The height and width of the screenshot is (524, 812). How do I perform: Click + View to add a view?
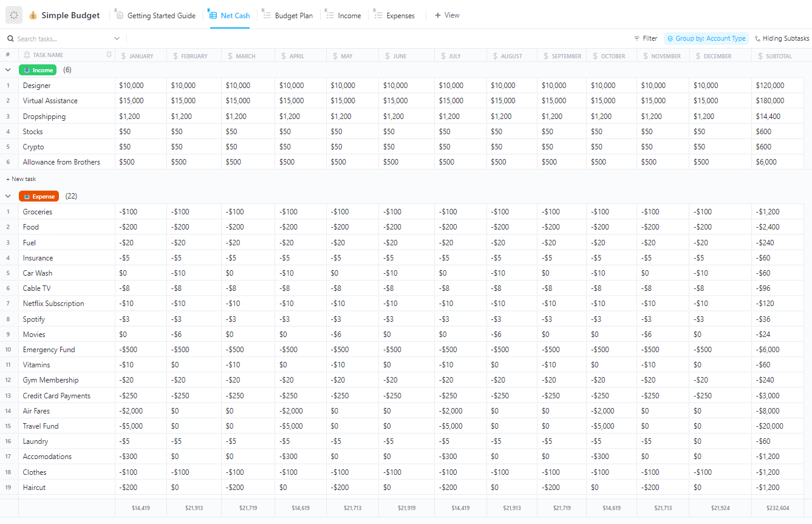tap(447, 15)
